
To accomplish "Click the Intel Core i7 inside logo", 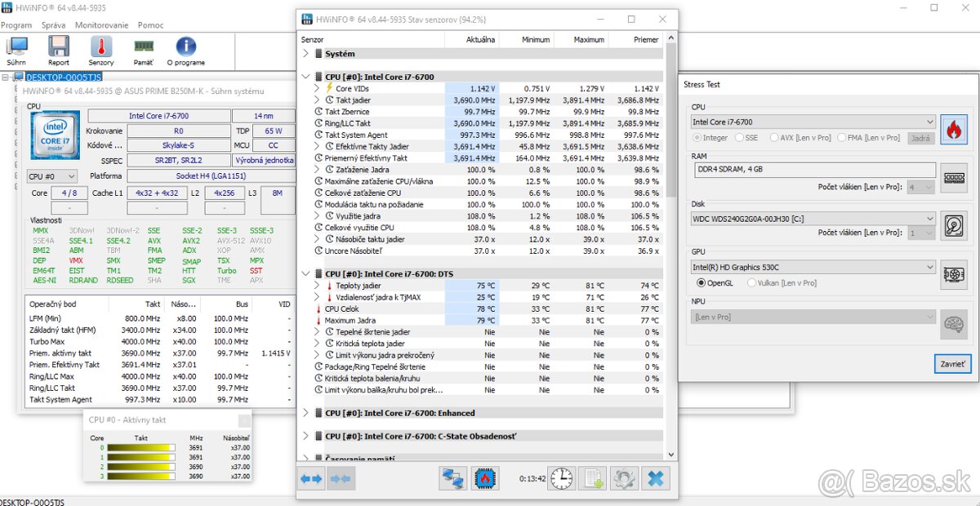I will pos(56,137).
